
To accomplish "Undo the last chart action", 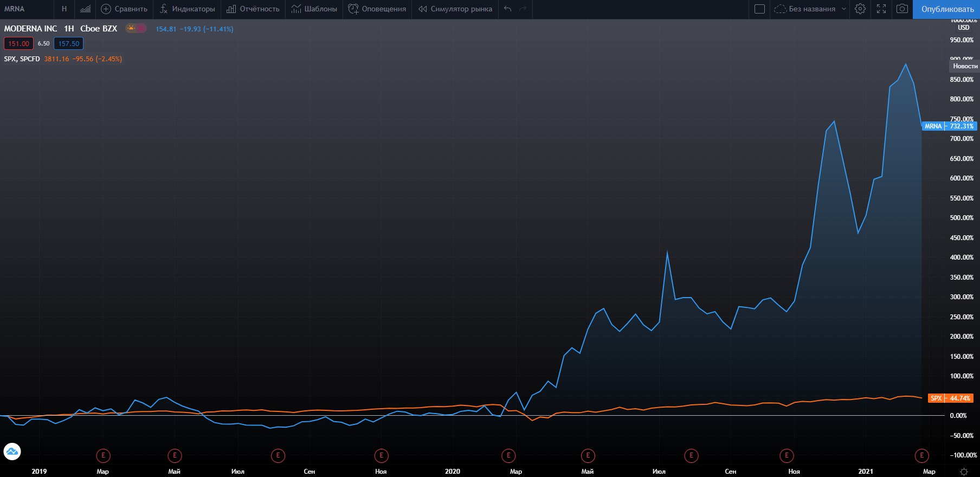I will (507, 9).
